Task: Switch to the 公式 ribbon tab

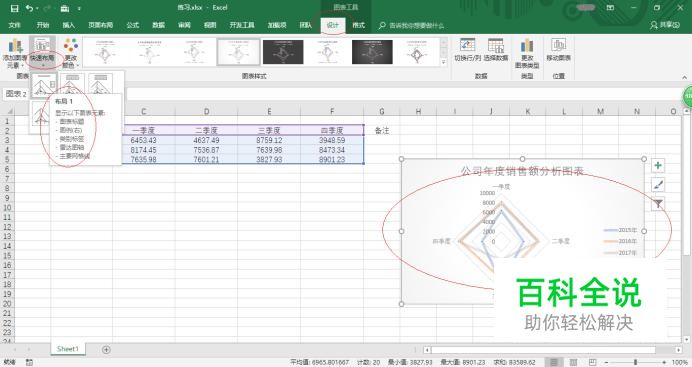Action: [133, 25]
